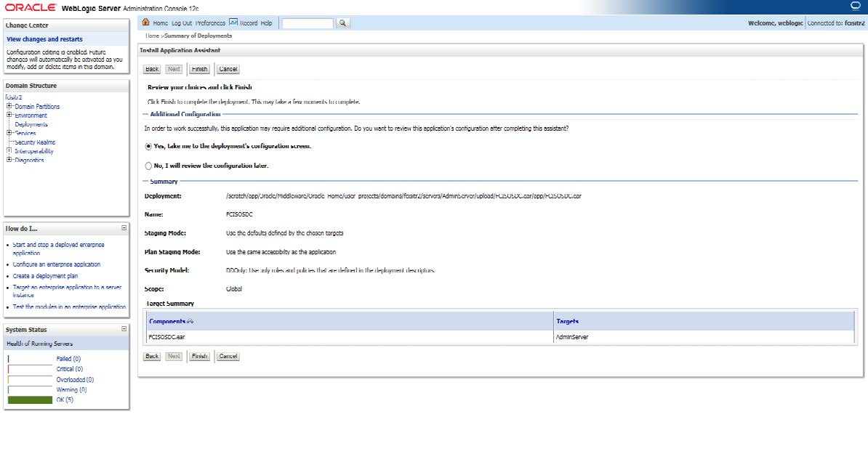Image resolution: width=868 pixels, height=454 pixels.
Task: Click the bottom Back button
Action: point(152,356)
